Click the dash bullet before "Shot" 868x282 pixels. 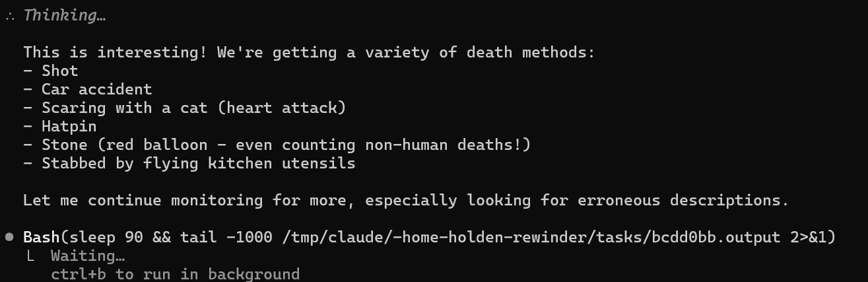point(28,71)
